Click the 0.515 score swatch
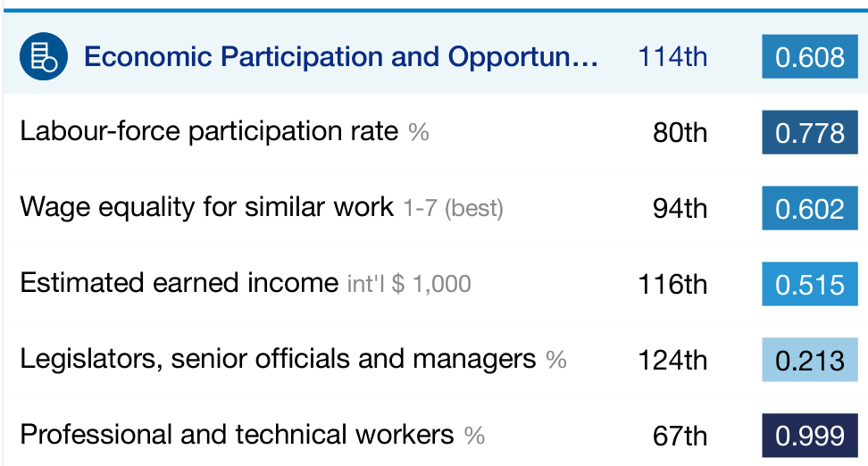This screenshot has width=868, height=466. point(810,284)
